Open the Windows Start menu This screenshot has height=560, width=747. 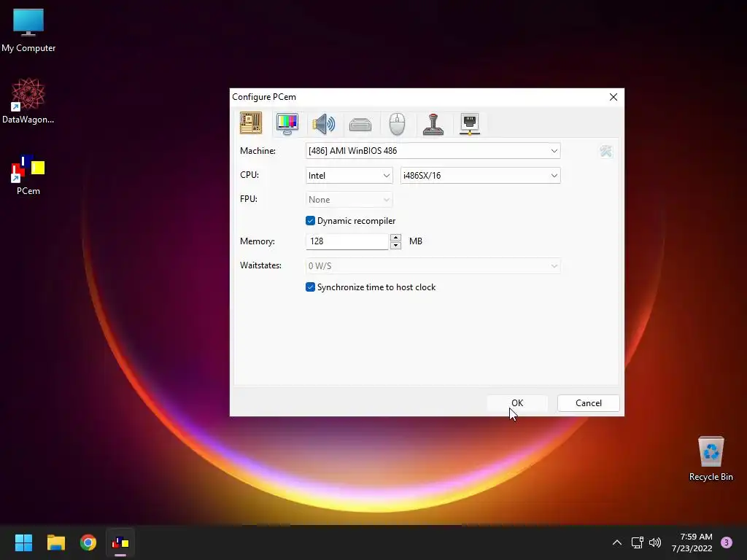coord(23,542)
